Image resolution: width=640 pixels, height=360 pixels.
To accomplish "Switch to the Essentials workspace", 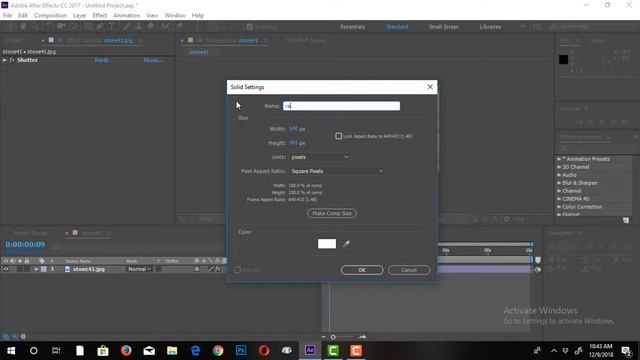I will [353, 27].
